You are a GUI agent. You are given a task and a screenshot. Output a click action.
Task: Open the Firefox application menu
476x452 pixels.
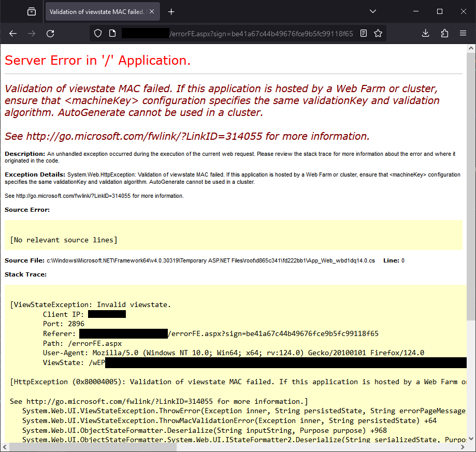[463, 33]
